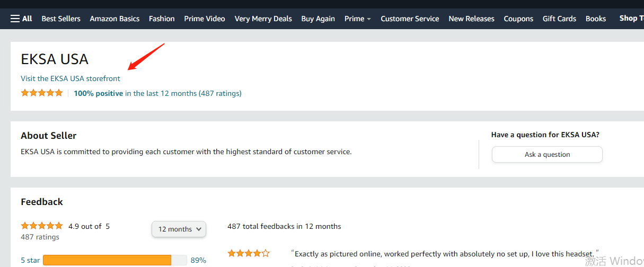Click the EKSA USA seller name heading

click(x=55, y=59)
